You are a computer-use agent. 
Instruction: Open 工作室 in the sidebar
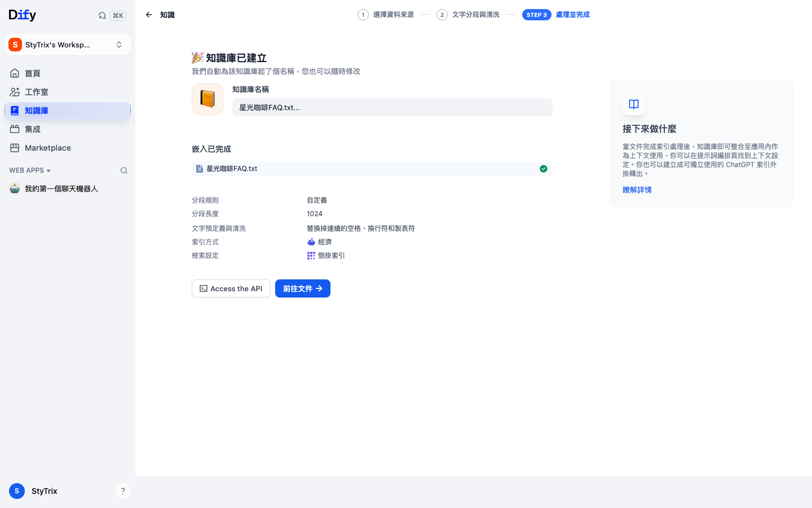click(68, 92)
